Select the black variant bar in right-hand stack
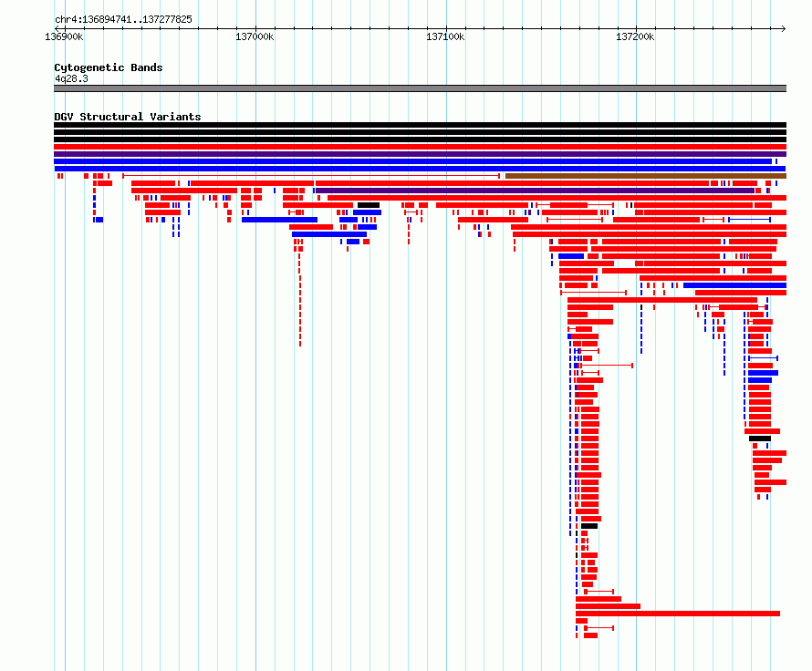Image resolution: width=812 pixels, height=671 pixels. [760, 439]
